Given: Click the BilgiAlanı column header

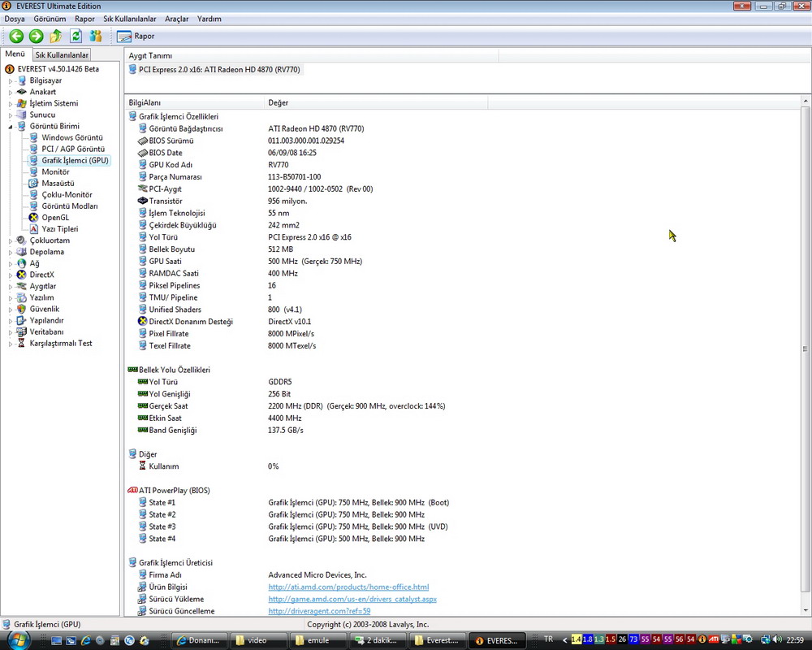Looking at the screenshot, I should coord(194,102).
